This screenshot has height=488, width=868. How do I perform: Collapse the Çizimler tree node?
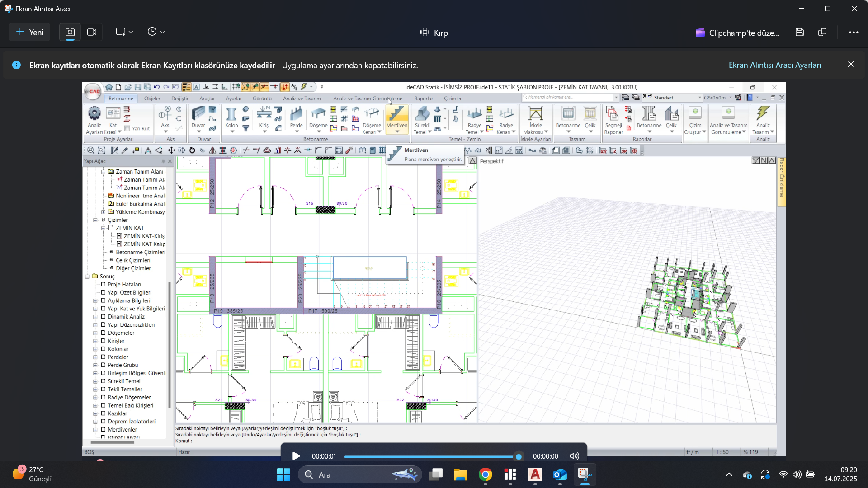[95, 220]
